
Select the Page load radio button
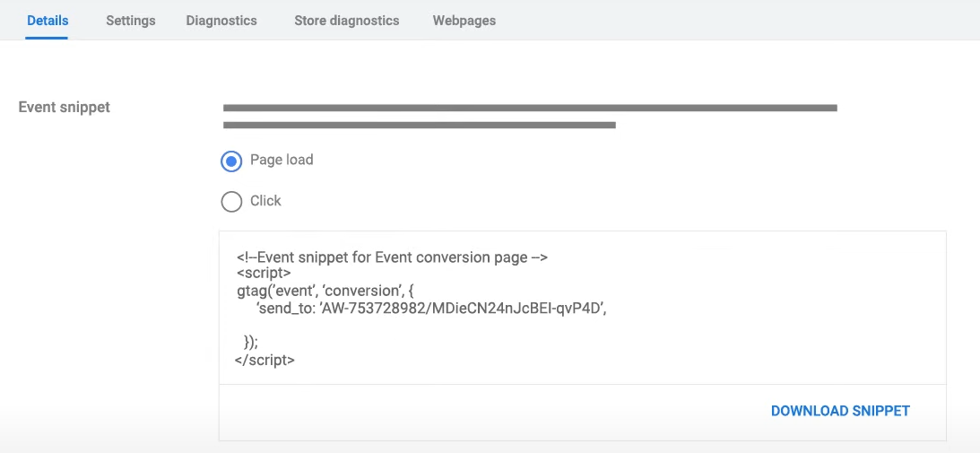[x=231, y=161]
